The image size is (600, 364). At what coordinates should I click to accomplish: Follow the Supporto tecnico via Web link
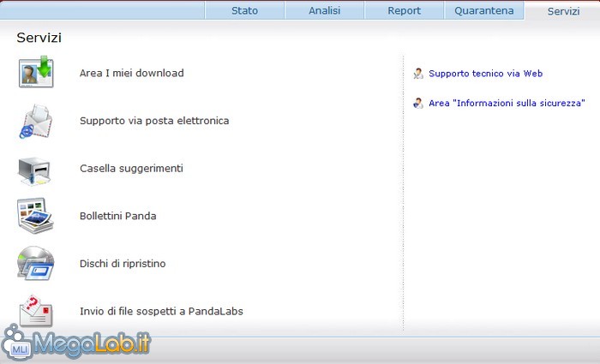(x=486, y=74)
